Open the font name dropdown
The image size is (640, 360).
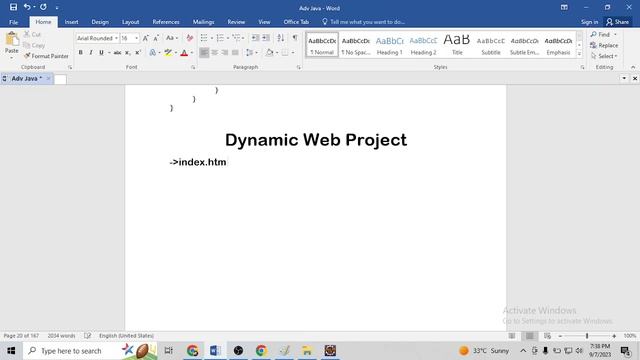(x=116, y=38)
